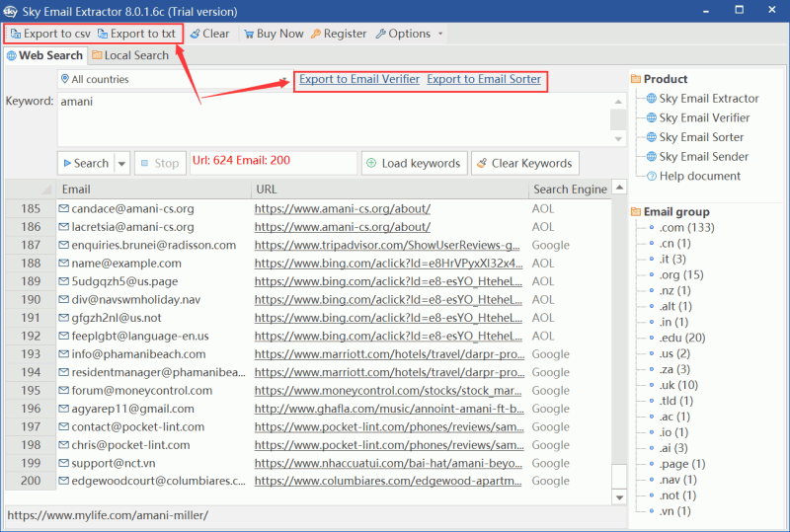Click results list scroll down arrow
The width and height of the screenshot is (790, 532).
point(619,497)
